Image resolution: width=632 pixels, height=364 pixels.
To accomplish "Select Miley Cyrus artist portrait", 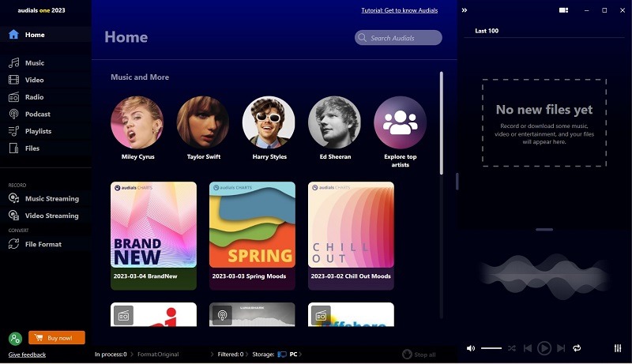I will click(137, 122).
